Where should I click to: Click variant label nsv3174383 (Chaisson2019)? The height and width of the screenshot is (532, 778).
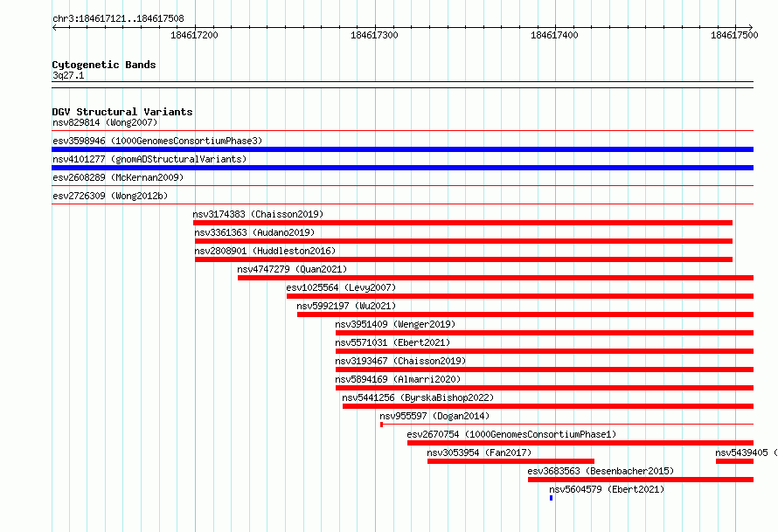[x=258, y=214]
